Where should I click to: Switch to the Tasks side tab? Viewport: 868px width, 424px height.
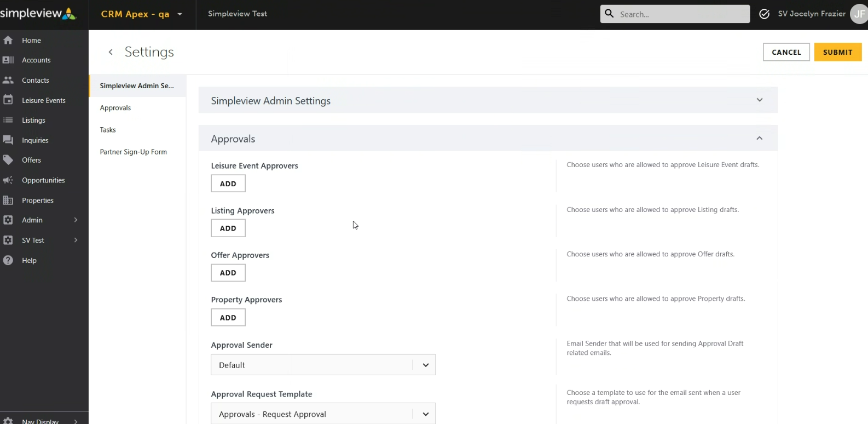(137, 130)
